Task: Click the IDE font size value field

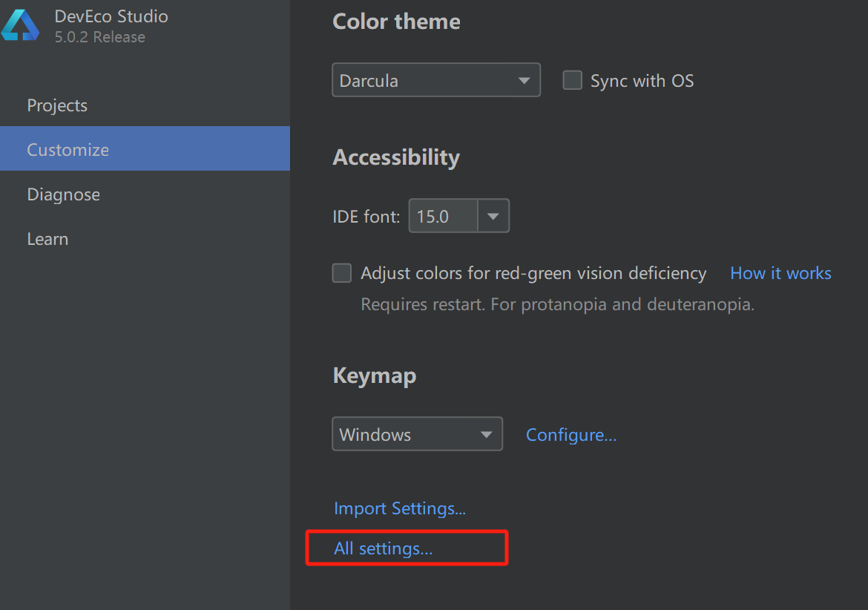Action: coord(444,217)
